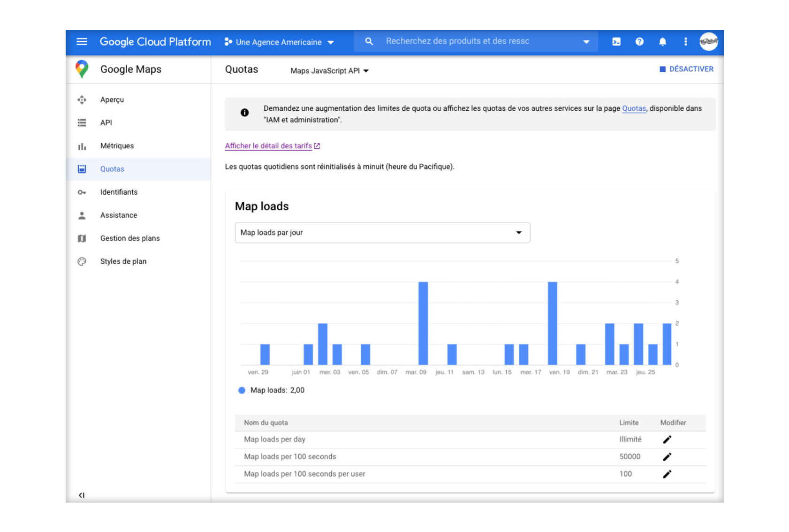The height and width of the screenshot is (532, 789).
Task: Click the Métriques bar chart icon
Action: pyautogui.click(x=82, y=146)
